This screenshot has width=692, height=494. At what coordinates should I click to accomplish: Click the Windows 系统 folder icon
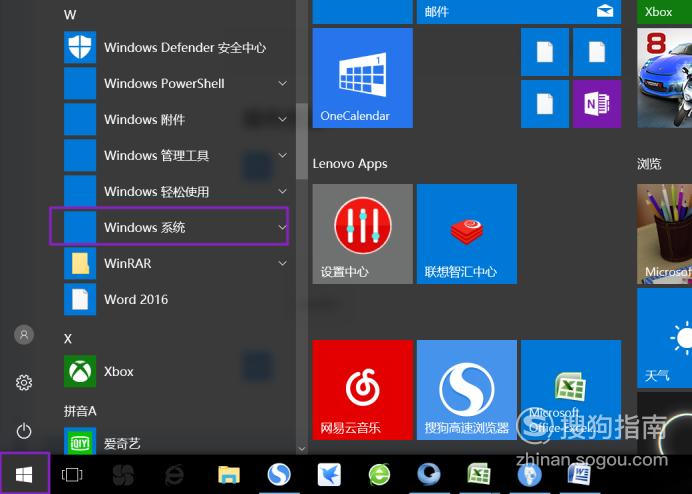pos(80,227)
